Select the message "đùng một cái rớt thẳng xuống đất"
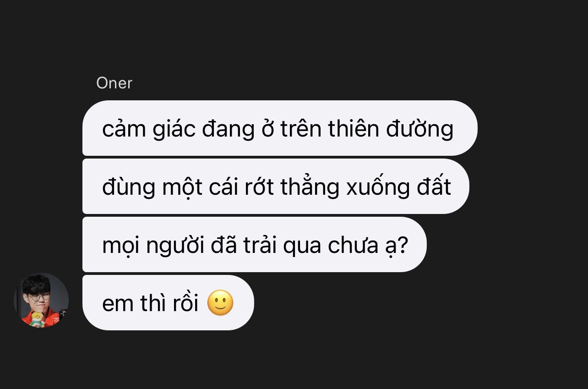This screenshot has height=389, width=588. pyautogui.click(x=276, y=186)
